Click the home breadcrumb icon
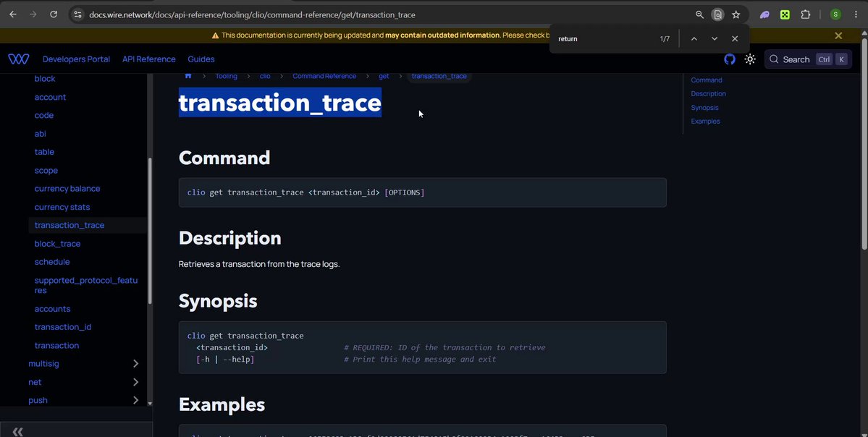 188,76
